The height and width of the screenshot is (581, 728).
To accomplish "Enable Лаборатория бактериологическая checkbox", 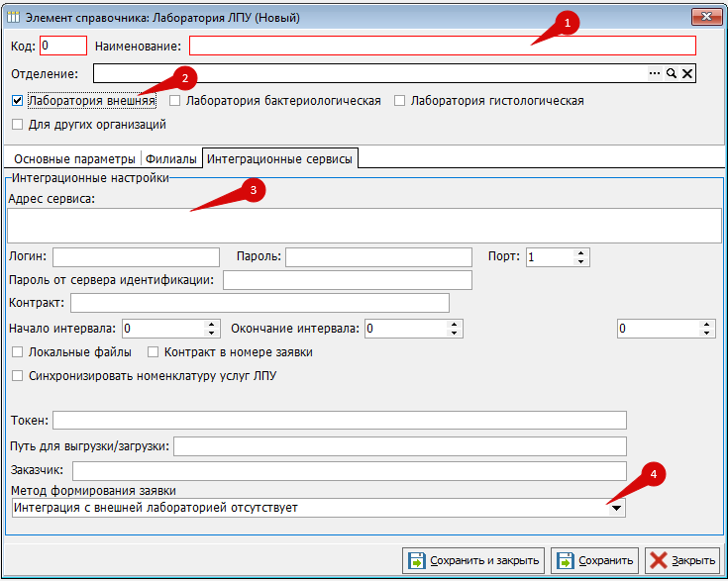I will [x=175, y=101].
